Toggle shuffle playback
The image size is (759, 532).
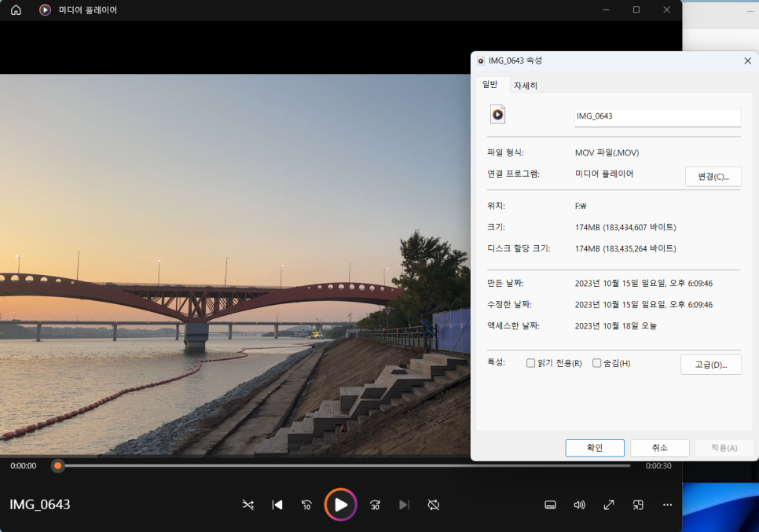point(247,505)
